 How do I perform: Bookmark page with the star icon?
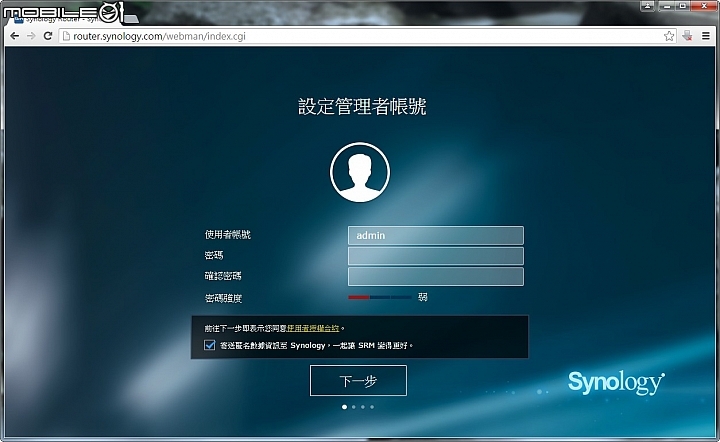669,36
